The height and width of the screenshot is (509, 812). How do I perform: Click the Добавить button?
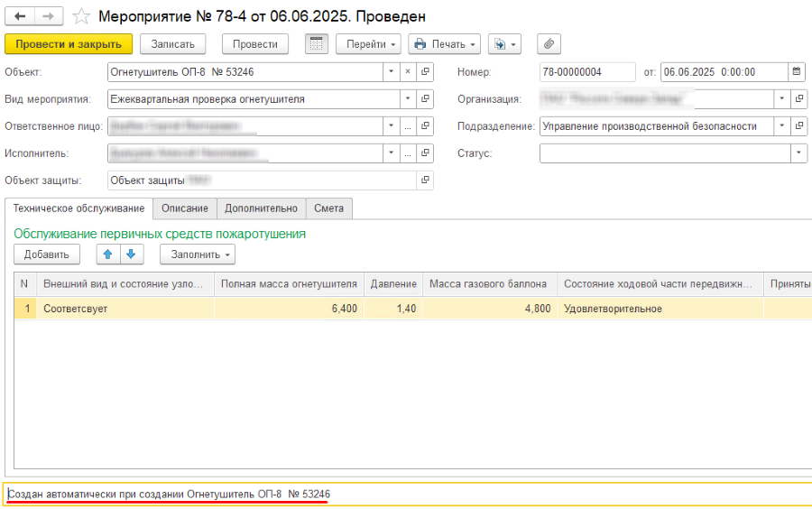tap(47, 255)
